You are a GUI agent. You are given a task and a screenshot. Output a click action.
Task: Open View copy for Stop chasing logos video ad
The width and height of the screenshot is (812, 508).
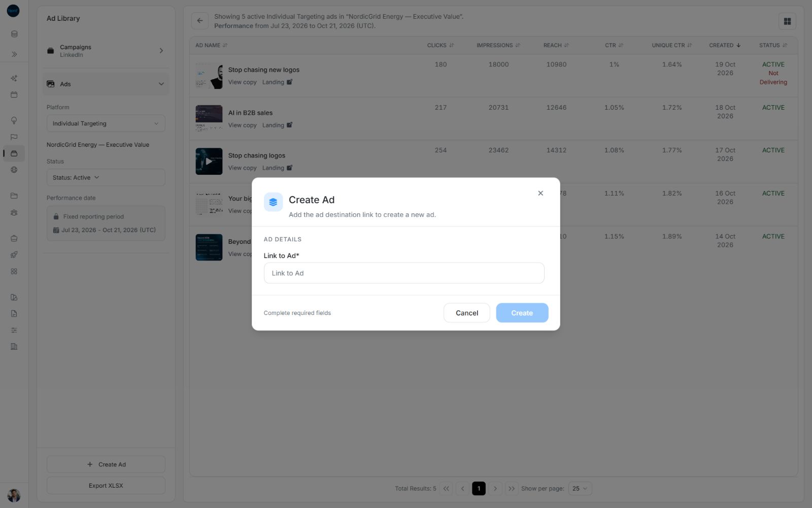pos(242,168)
